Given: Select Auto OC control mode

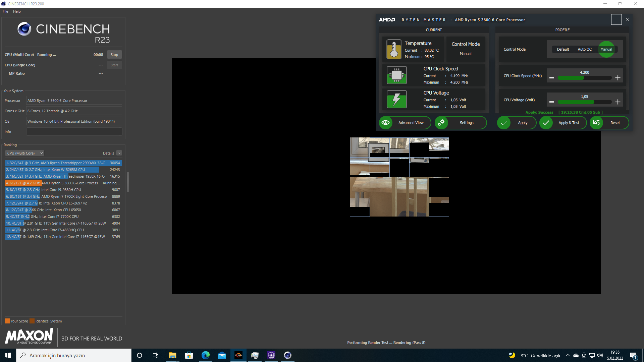Looking at the screenshot, I should point(585,49).
